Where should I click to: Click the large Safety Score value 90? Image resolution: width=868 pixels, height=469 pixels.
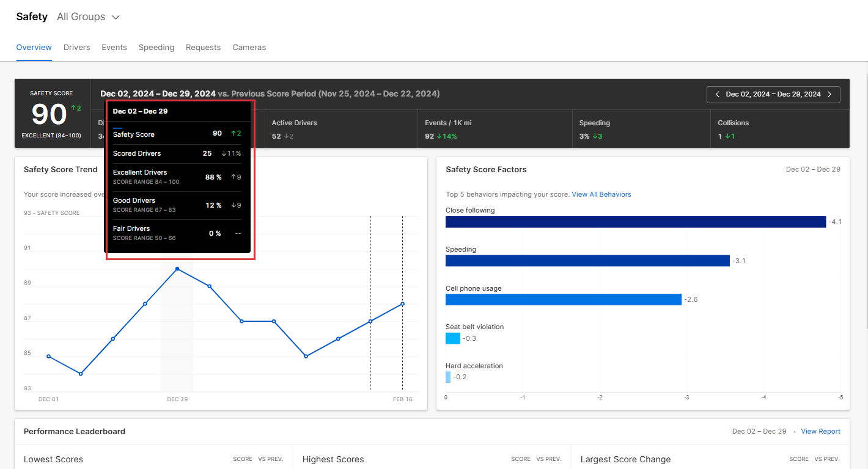click(x=49, y=114)
